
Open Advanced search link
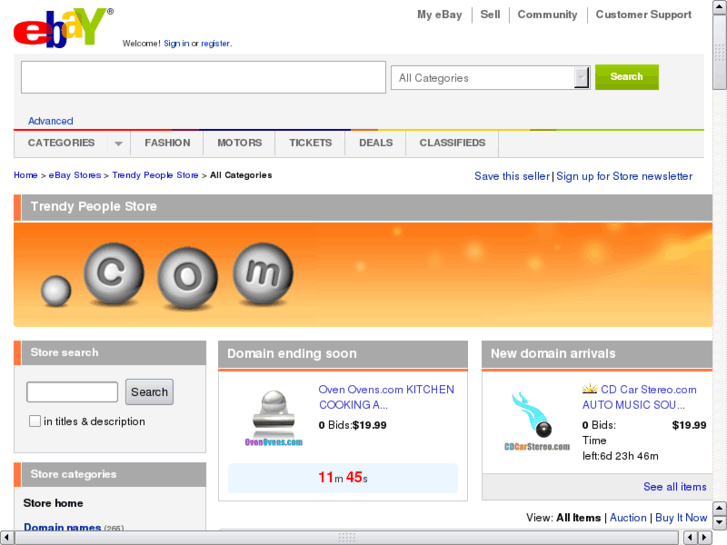[x=51, y=121]
